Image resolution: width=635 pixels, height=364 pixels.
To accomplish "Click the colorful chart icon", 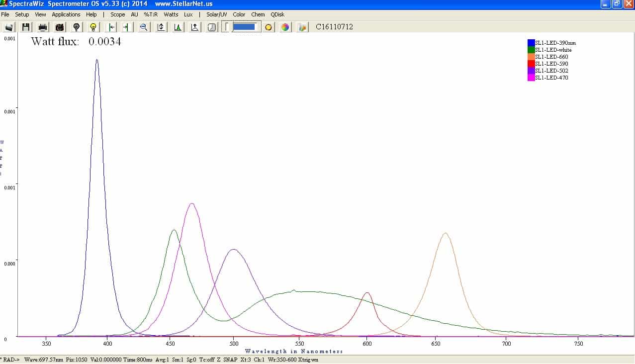I will pos(302,27).
